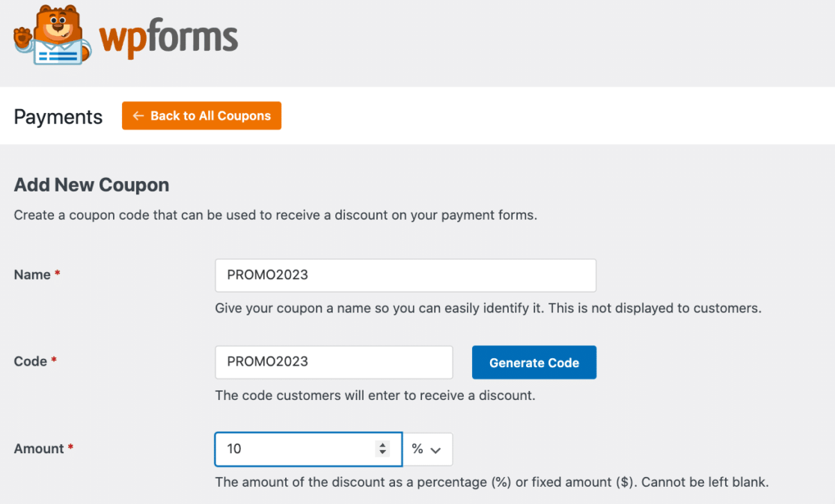Click the chevron beside the % symbol

[436, 449]
